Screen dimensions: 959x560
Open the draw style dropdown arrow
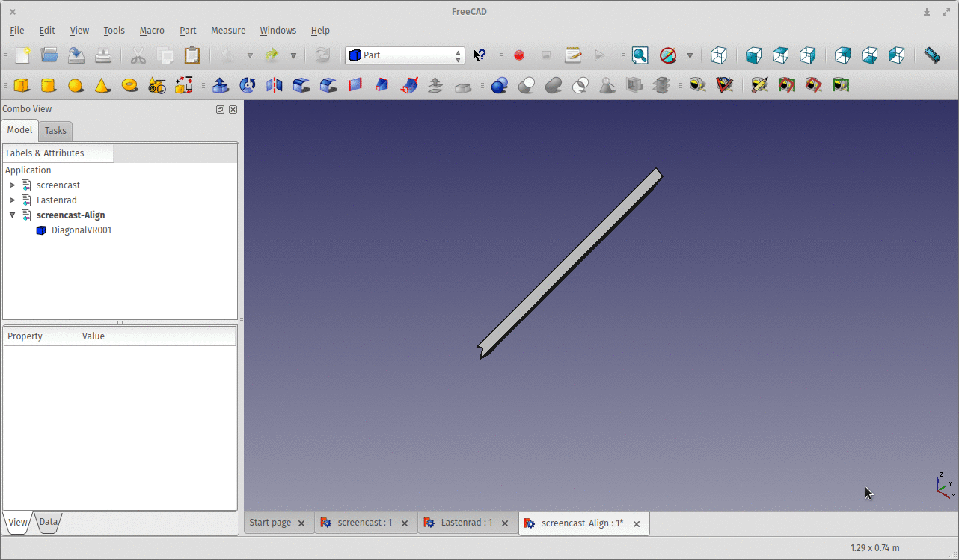point(690,55)
